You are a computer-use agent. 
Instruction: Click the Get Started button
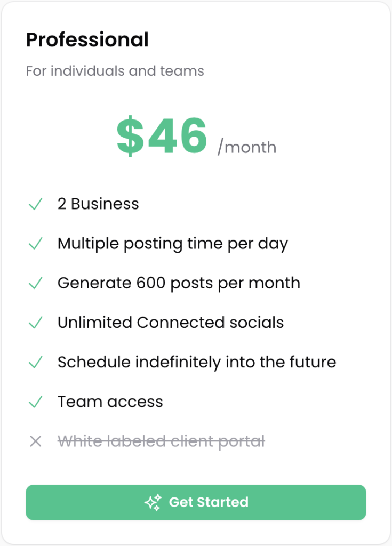(x=196, y=502)
